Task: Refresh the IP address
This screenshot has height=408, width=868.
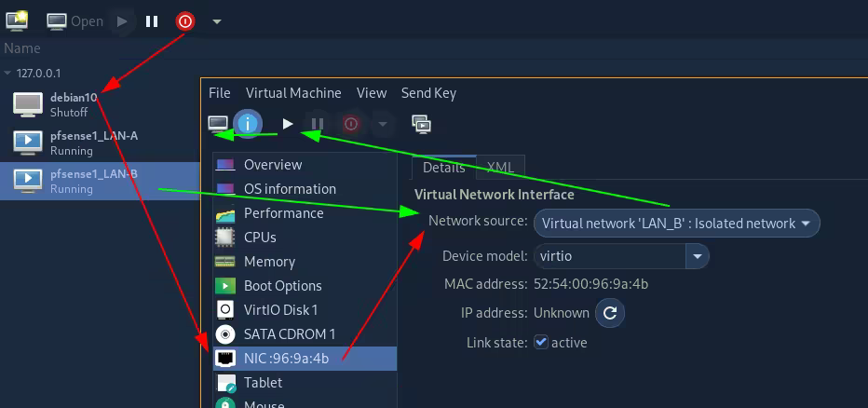Action: coord(610,313)
